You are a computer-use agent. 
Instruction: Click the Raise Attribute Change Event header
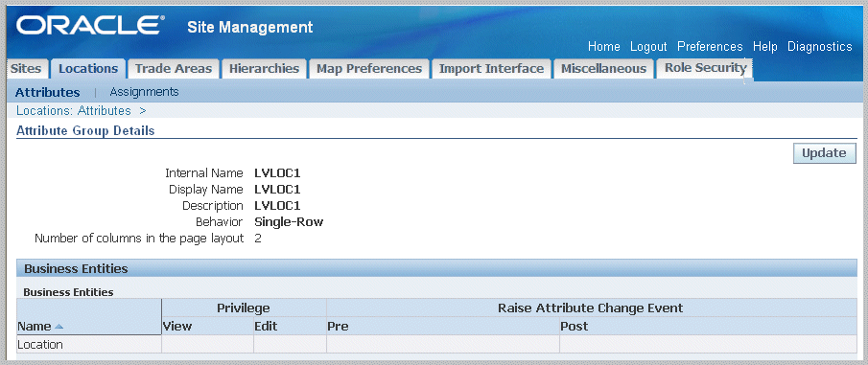[x=591, y=308]
